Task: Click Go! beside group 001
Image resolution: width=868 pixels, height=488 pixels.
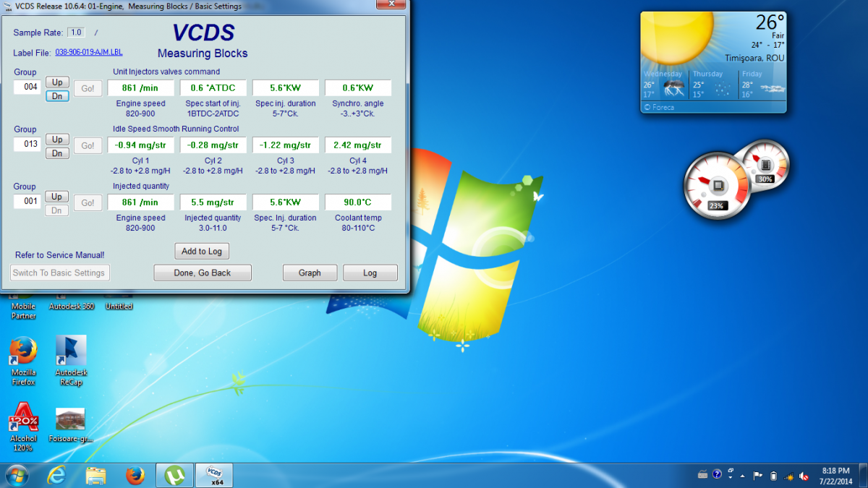Action: pyautogui.click(x=88, y=203)
